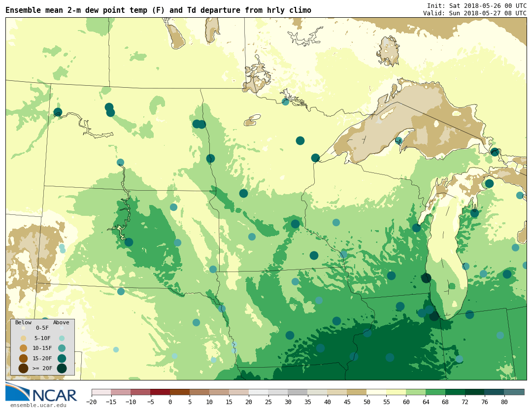Click the station dot at Lake Superior's western tip
Image resolution: width=532 pixels, height=411 pixels.
(315, 158)
